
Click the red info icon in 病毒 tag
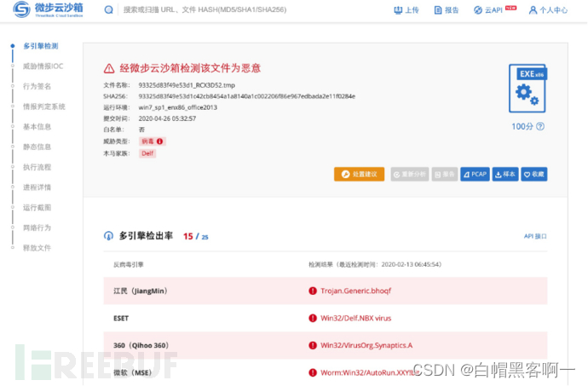tap(159, 141)
